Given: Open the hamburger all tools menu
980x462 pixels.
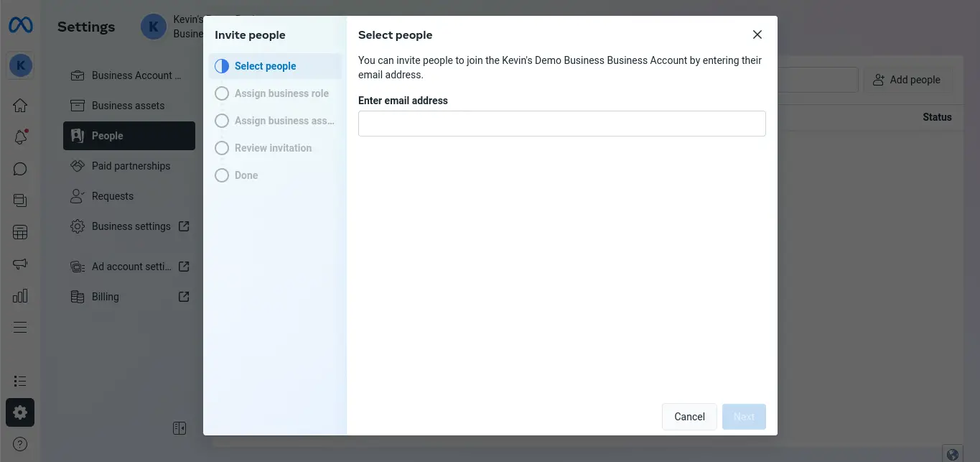Looking at the screenshot, I should click(20, 327).
